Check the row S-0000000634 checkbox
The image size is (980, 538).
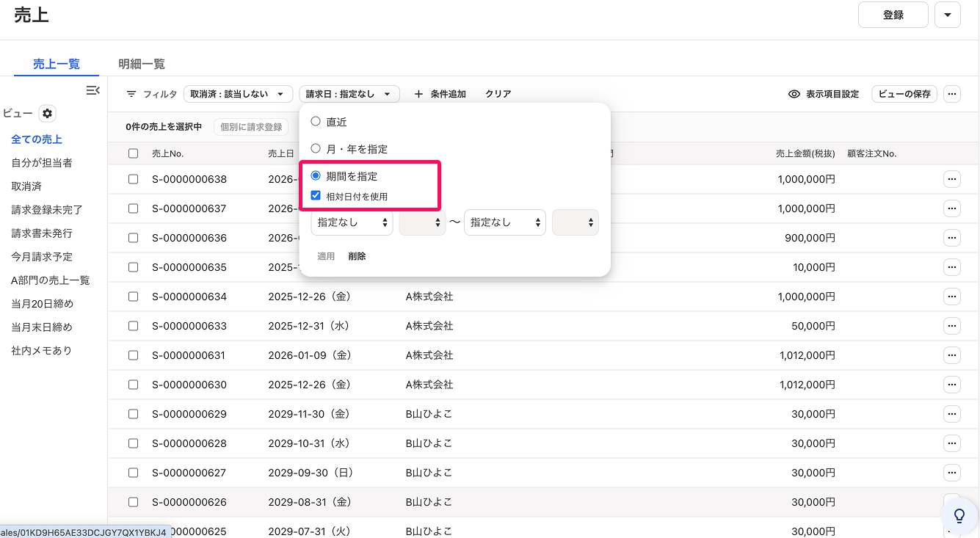(133, 297)
